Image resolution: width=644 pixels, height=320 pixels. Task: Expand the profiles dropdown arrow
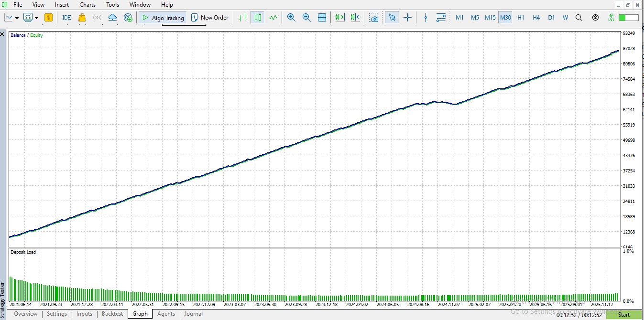(37, 18)
